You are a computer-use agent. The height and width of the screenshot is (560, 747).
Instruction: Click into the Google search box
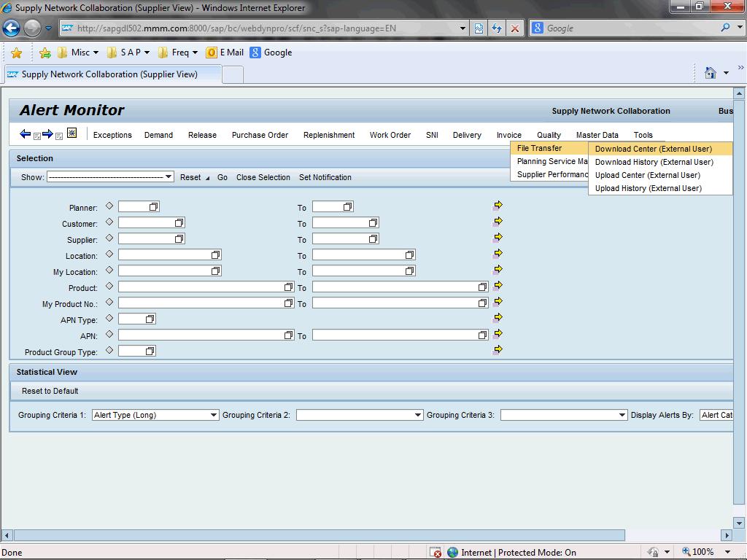631,28
